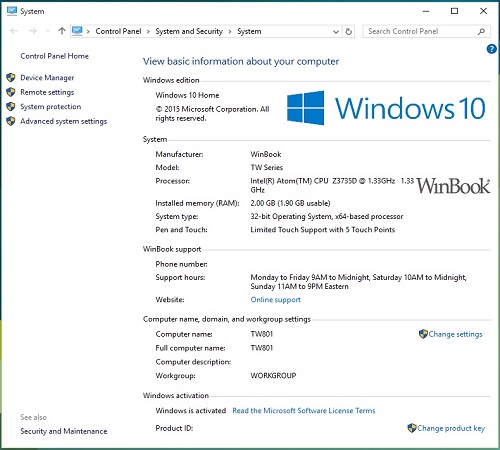Click 'Limited Touch Support with 5 Touch Points'
Screen dimensions: 500x450
coord(323,230)
